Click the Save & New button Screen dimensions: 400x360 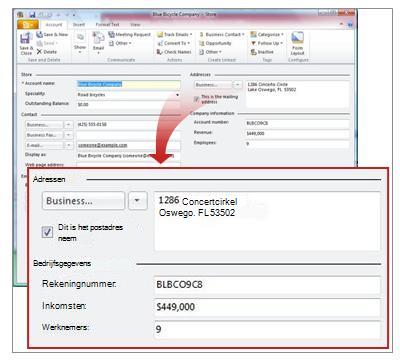point(52,35)
